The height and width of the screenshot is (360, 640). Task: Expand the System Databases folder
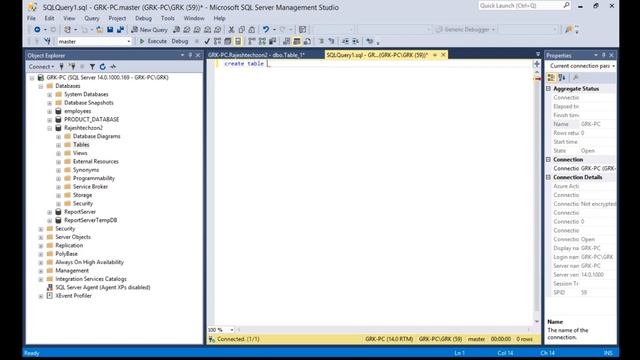[x=49, y=94]
